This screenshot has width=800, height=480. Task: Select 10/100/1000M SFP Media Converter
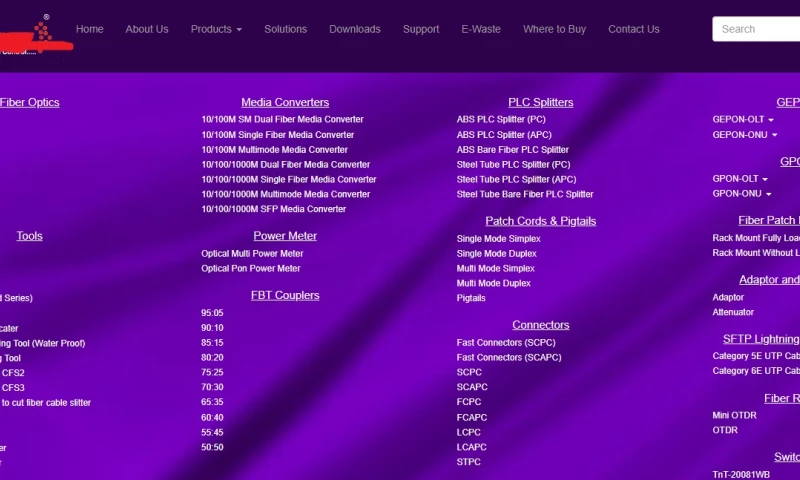point(273,209)
